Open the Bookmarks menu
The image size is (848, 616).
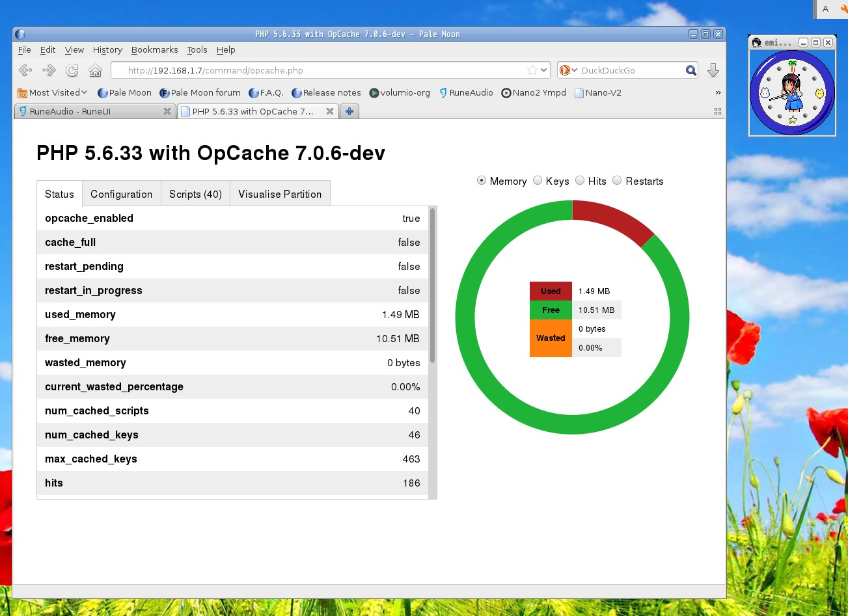click(154, 49)
